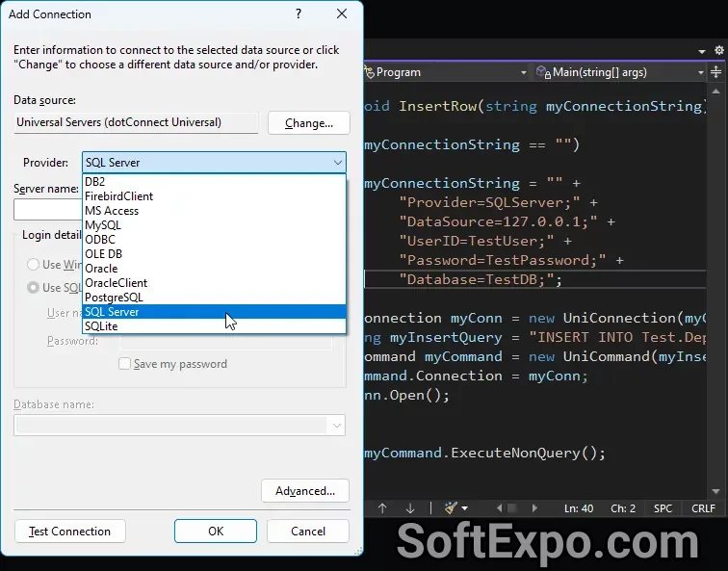
Task: Click the Server name input field
Action: click(48, 209)
